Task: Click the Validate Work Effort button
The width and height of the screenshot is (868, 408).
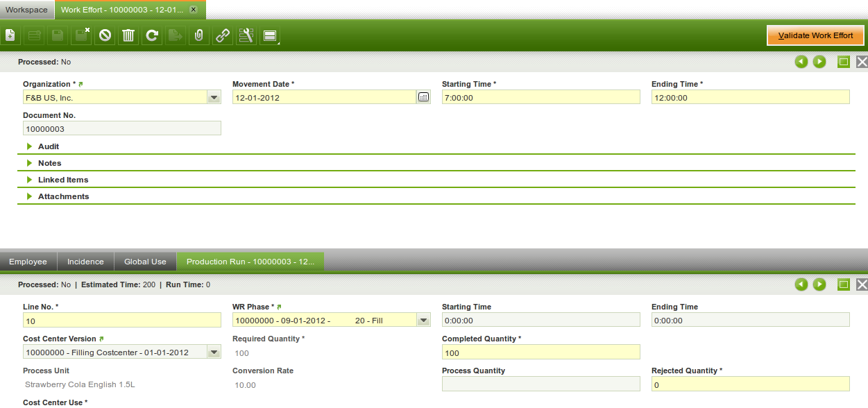Action: (815, 35)
